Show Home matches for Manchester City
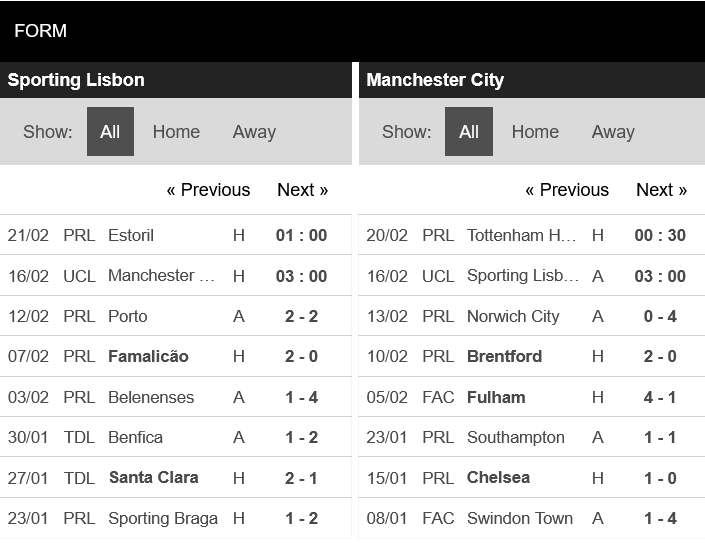 click(535, 132)
